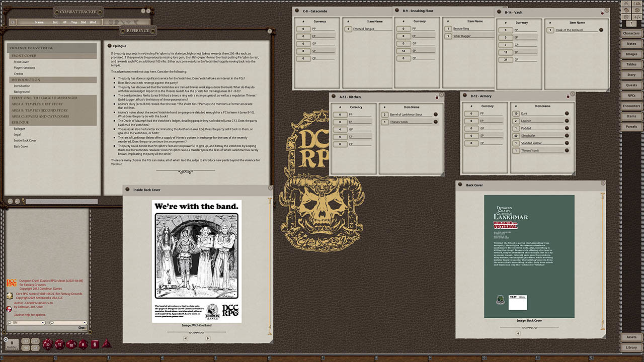Open the GM speaker dropdown in chat

43,322
